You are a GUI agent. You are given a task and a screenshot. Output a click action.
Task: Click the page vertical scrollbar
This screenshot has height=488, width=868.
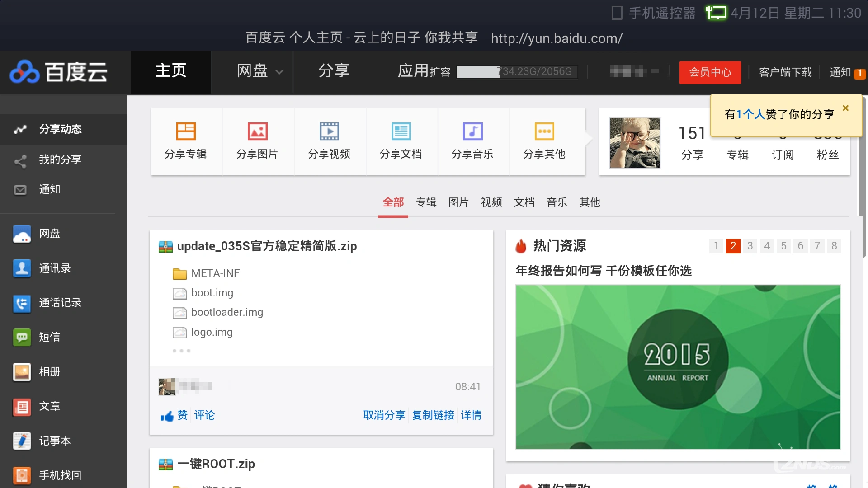864,176
